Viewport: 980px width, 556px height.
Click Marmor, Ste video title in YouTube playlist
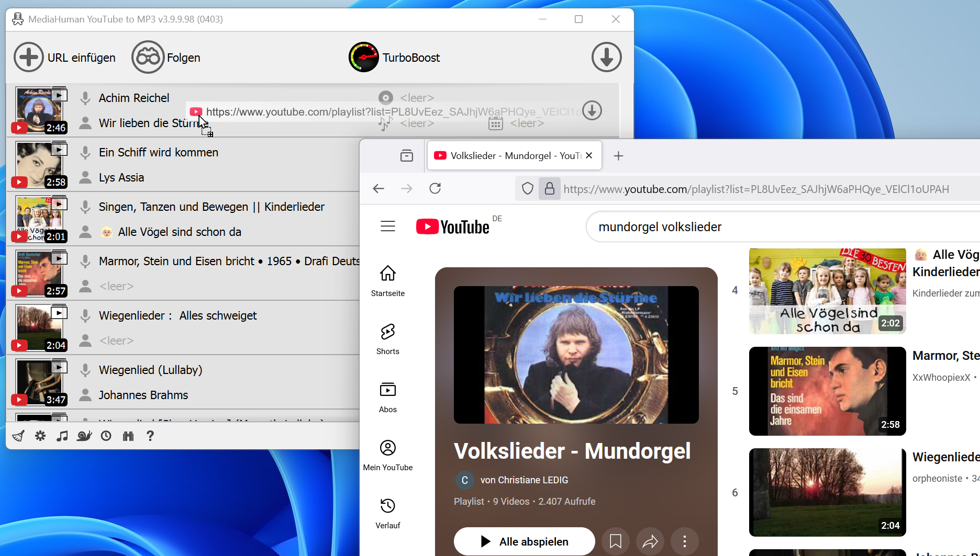946,356
